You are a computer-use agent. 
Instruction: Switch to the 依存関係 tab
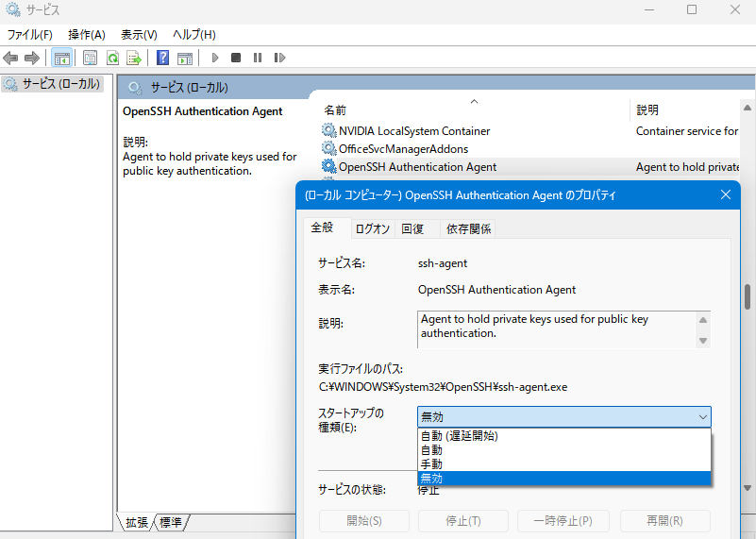coord(468,229)
